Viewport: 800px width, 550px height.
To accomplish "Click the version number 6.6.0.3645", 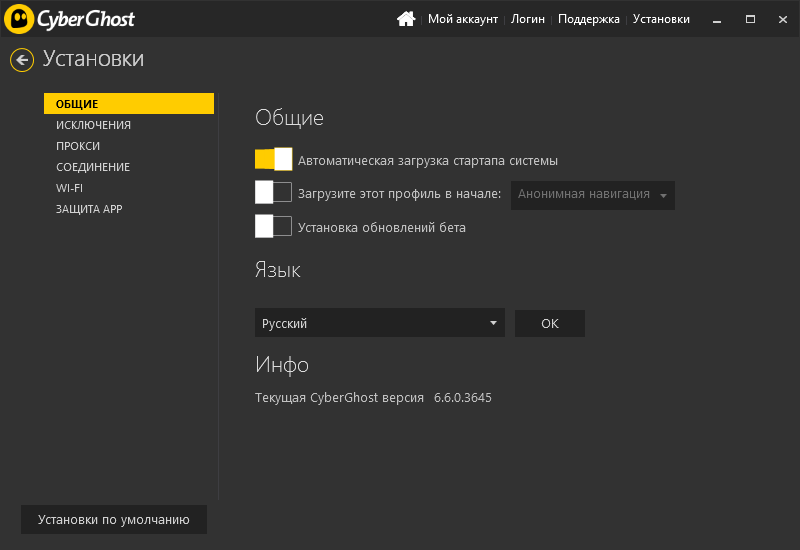I will [x=463, y=397].
